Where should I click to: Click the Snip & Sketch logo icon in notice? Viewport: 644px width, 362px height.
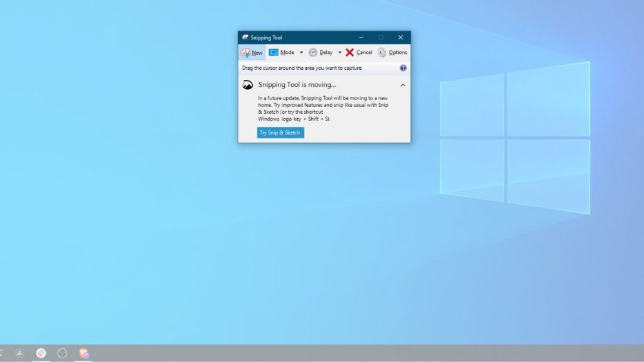coord(248,85)
